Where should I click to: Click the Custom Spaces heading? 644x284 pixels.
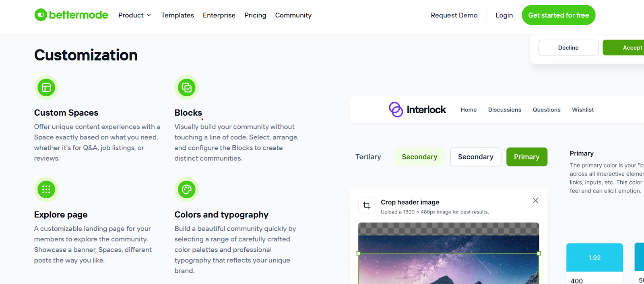[x=66, y=113]
